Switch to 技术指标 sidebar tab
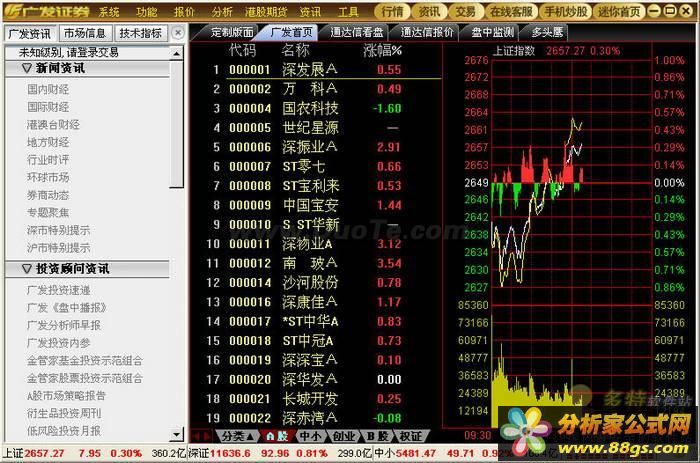 pyautogui.click(x=141, y=33)
